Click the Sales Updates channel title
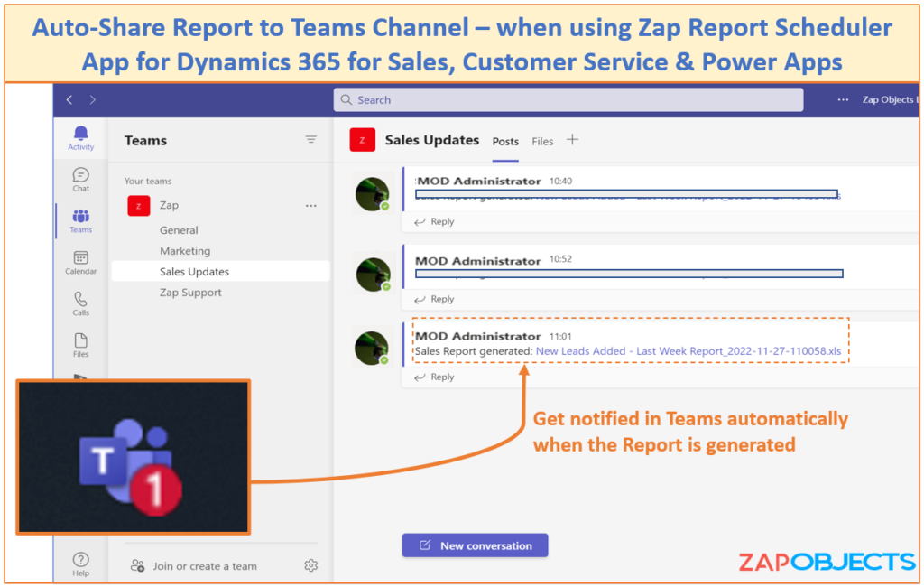The height and width of the screenshot is (587, 924). (432, 140)
